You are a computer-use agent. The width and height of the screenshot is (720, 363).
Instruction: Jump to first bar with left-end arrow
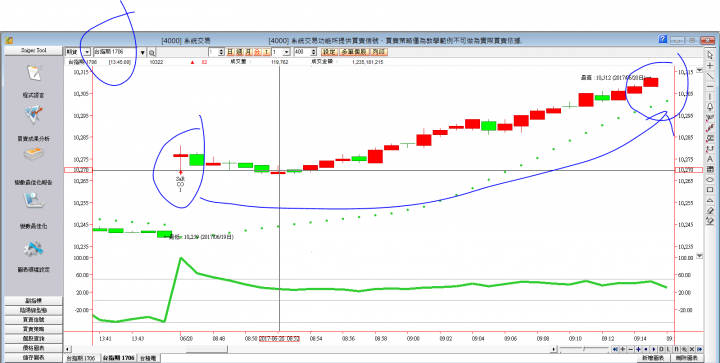click(x=615, y=349)
